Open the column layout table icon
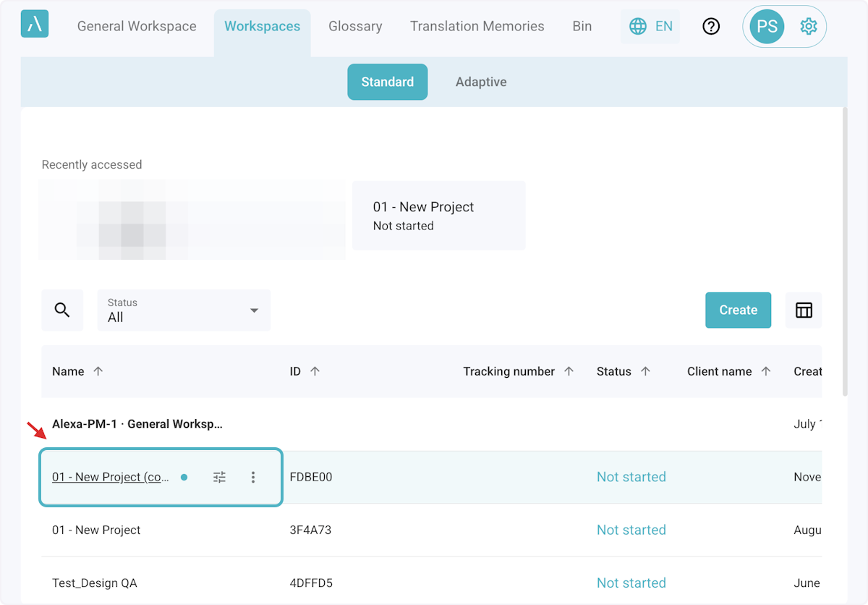868x605 pixels. coord(804,310)
